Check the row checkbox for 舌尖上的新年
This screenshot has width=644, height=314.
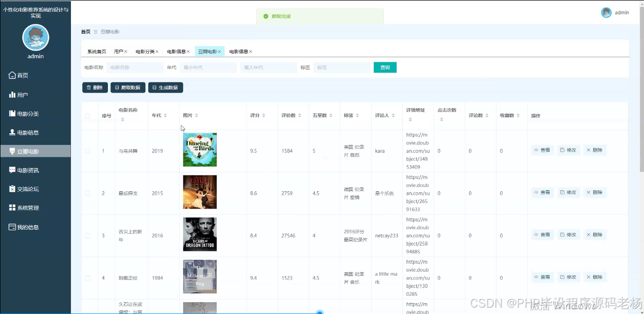point(87,236)
